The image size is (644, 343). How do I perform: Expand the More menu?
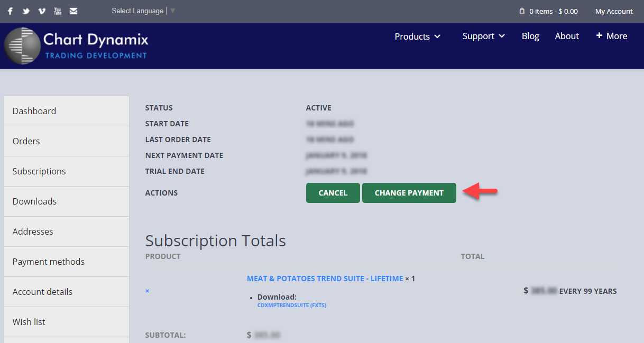click(612, 36)
